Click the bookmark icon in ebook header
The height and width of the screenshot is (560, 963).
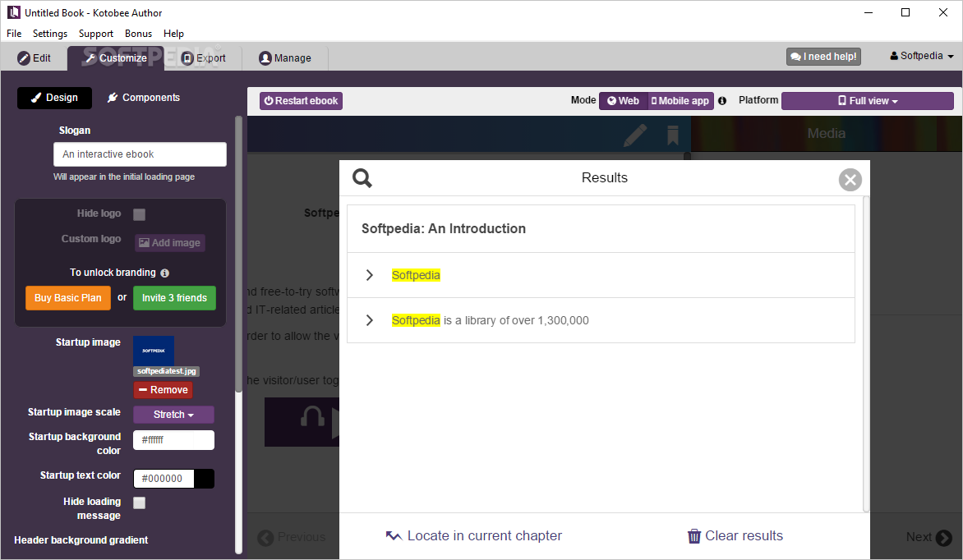pyautogui.click(x=673, y=135)
